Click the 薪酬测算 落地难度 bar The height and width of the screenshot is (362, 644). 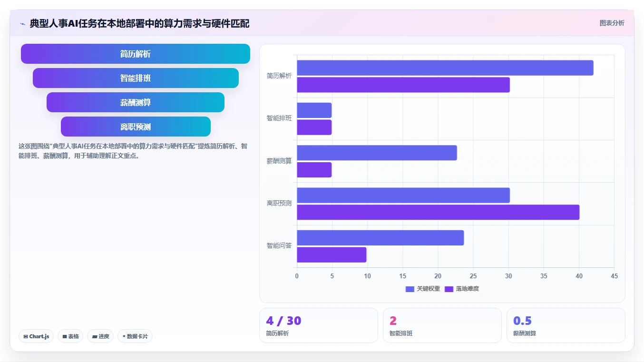(314, 170)
